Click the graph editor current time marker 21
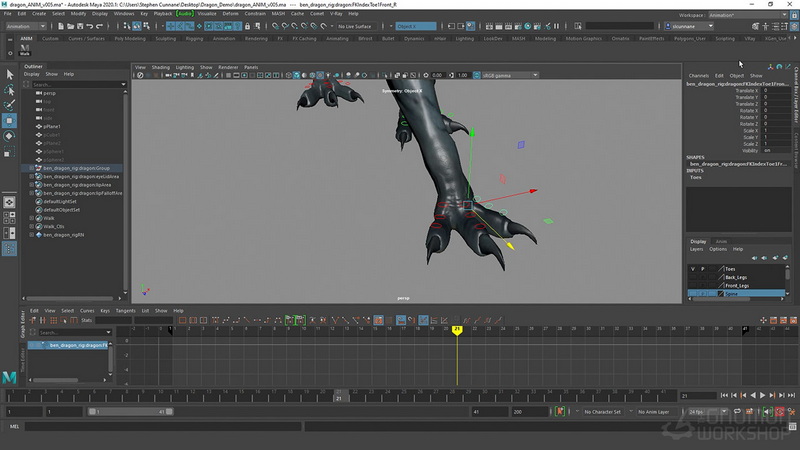Screen dimensions: 800x450 click(x=457, y=330)
